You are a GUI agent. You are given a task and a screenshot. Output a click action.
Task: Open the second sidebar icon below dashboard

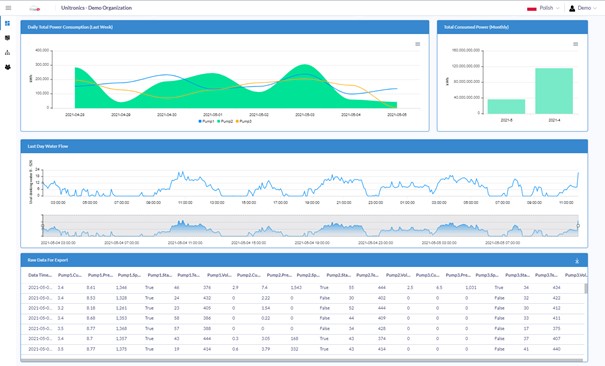[x=7, y=38]
